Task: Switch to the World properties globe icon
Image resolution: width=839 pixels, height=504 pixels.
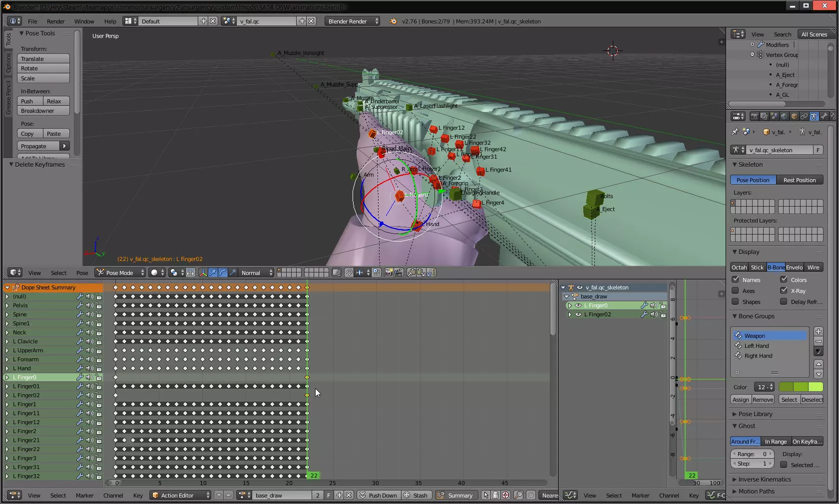Action: tap(784, 116)
